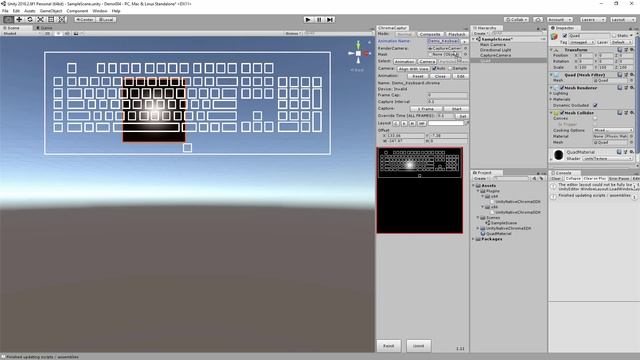Screen dimensions: 640x360
Task: Select the Move tool in the toolbar
Action: [x=19, y=20]
